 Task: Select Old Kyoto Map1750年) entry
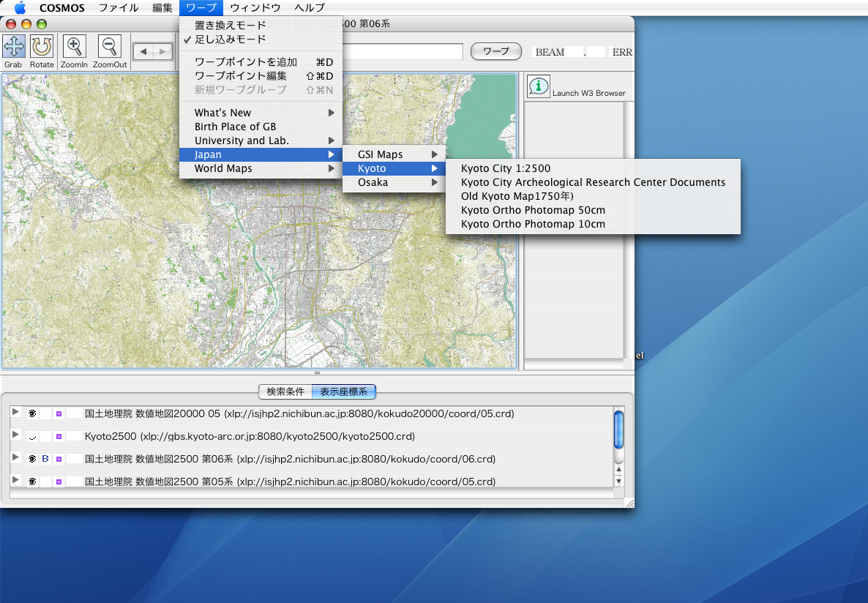(593, 196)
